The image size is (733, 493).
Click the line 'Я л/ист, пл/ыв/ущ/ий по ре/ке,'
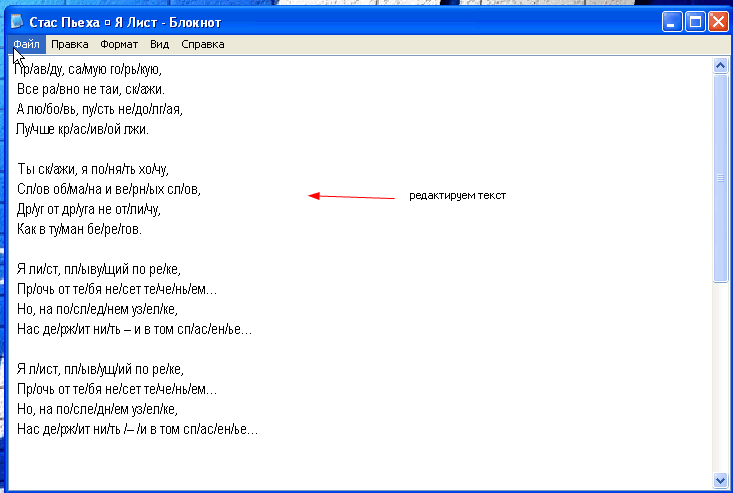coord(100,370)
